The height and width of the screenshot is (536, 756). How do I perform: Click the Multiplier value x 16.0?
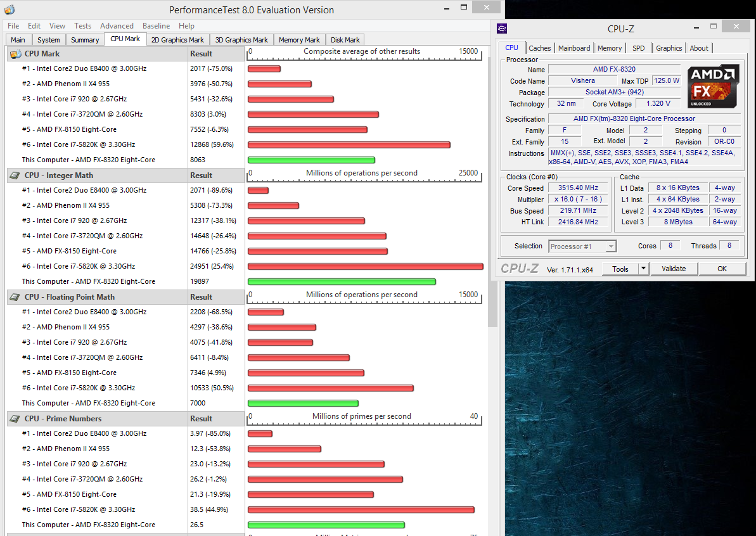coord(578,199)
